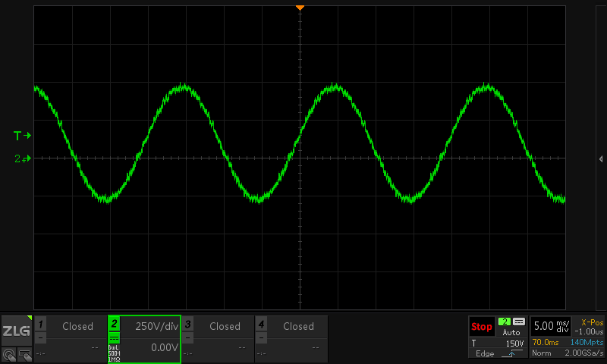The height and width of the screenshot is (364, 607).
Task: Toggle channel 1 on
Action: 41,325
